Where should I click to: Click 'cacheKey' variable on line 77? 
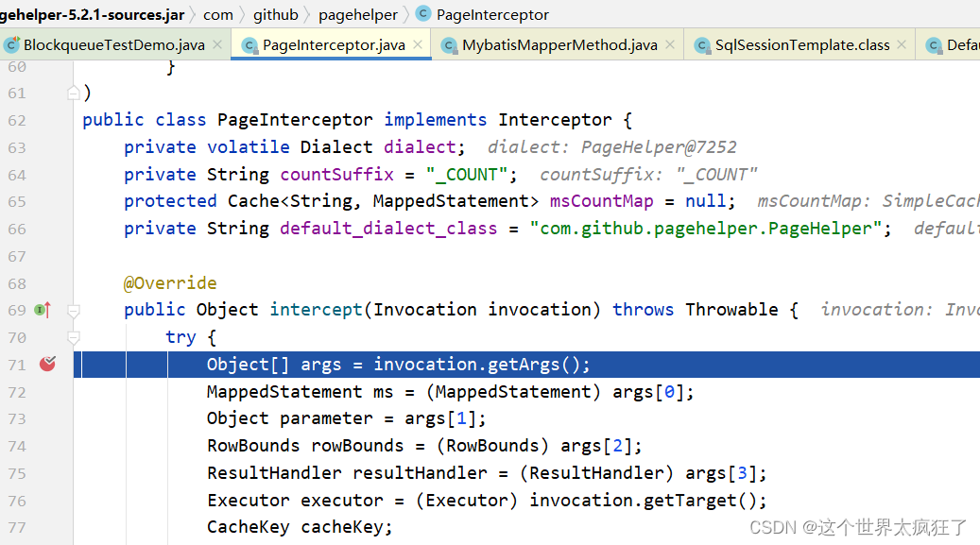[x=342, y=527]
